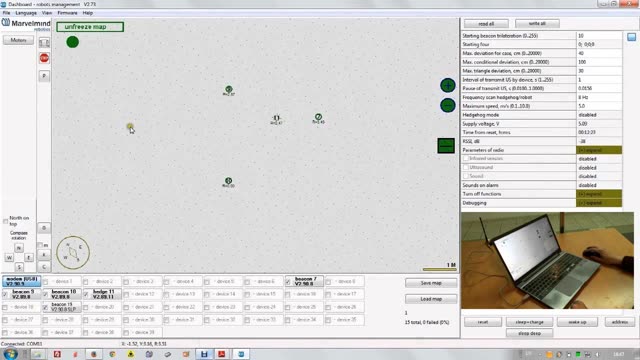
Task: Edit the Starting beacon trilateration value field
Action: click(599, 36)
